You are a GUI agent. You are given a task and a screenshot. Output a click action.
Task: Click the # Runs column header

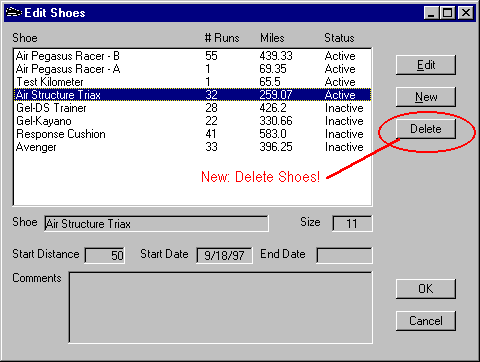(x=222, y=38)
